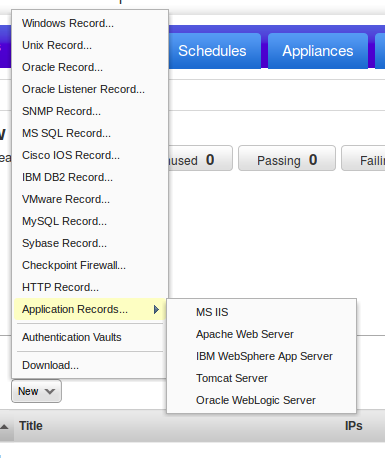Choose SNMP Record menu item
Screen dimensions: 385x458
[90, 111]
